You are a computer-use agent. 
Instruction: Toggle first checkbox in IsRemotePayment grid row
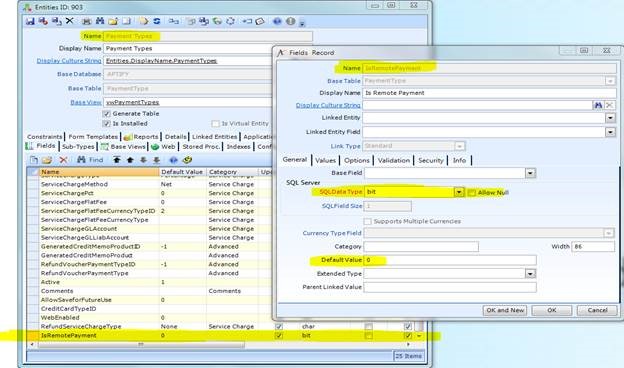279,336
